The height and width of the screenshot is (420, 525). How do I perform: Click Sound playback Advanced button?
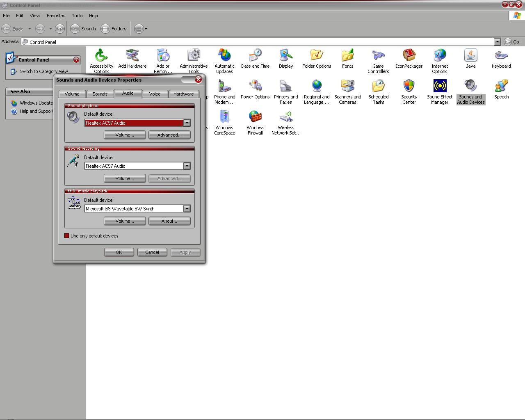coord(169,135)
